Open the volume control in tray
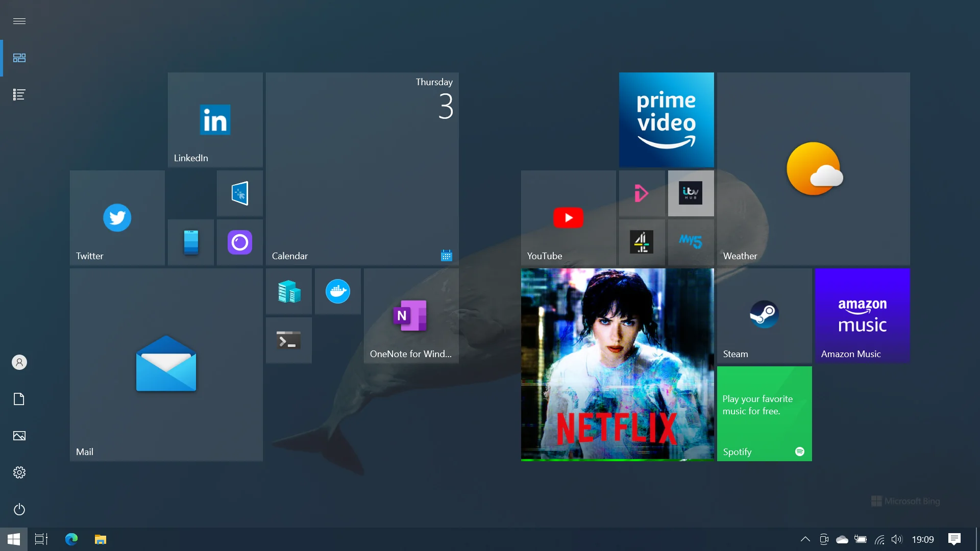The height and width of the screenshot is (551, 980). click(x=897, y=539)
